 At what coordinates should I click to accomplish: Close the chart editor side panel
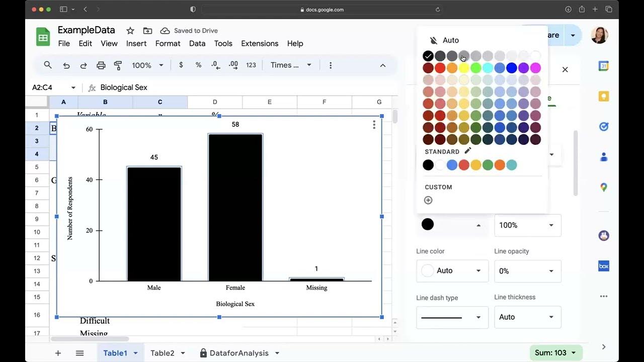[565, 69]
